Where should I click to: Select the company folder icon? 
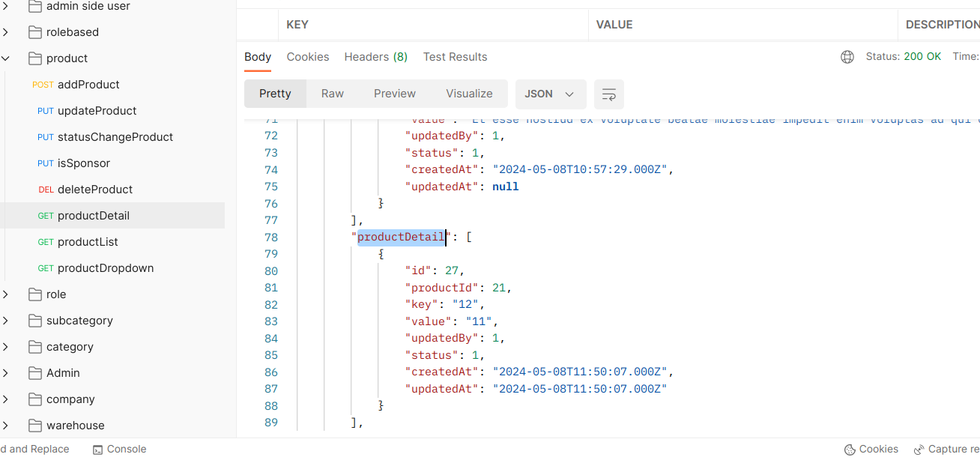pos(34,399)
